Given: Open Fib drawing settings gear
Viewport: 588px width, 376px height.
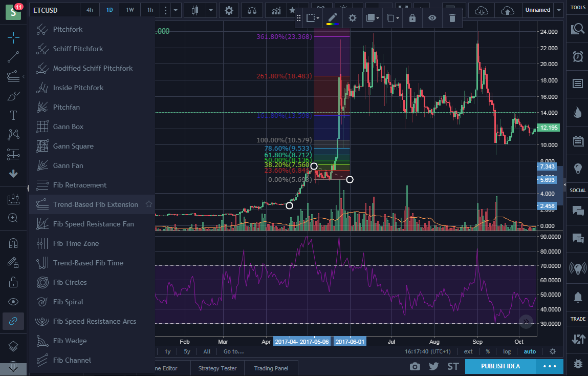Looking at the screenshot, I should pyautogui.click(x=353, y=18).
